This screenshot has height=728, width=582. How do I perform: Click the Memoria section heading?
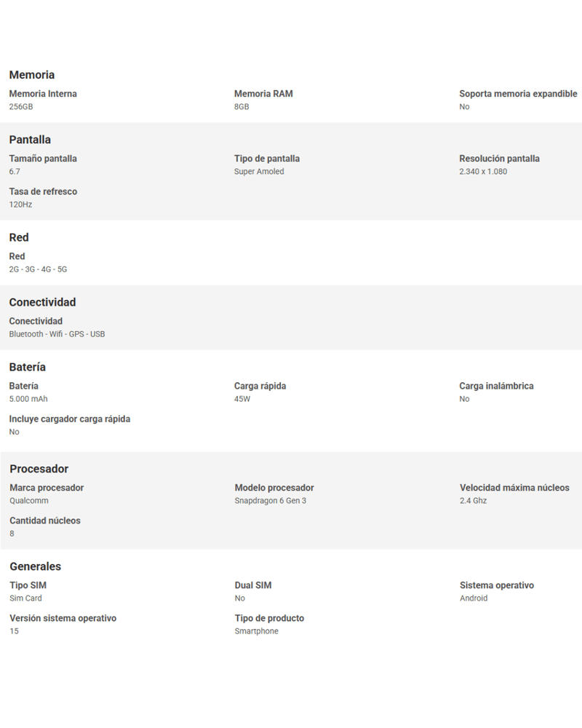(x=31, y=75)
